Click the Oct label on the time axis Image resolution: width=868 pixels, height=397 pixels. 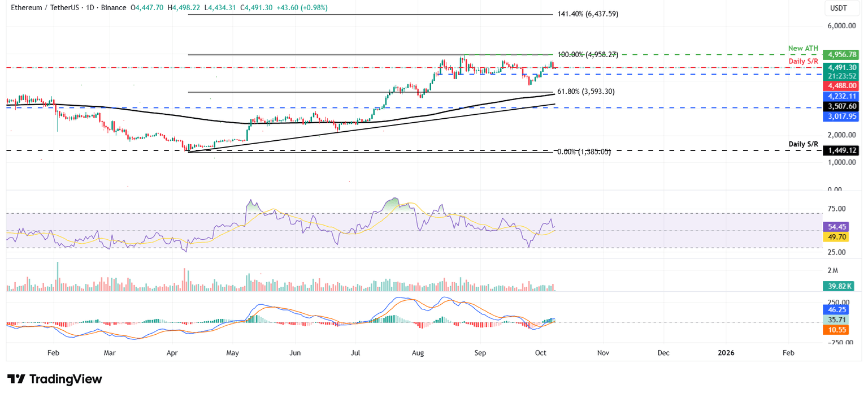click(x=540, y=352)
